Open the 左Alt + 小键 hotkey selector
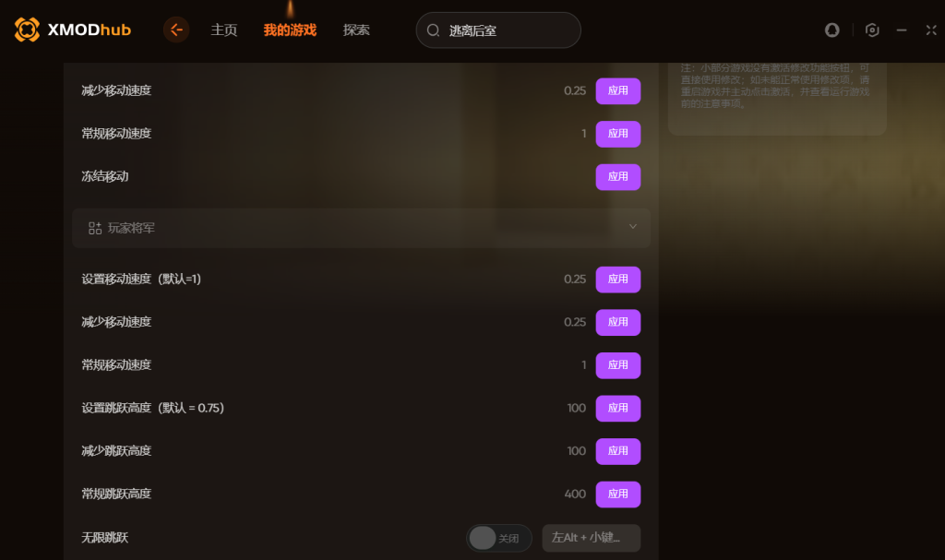945x560 pixels. pos(592,538)
